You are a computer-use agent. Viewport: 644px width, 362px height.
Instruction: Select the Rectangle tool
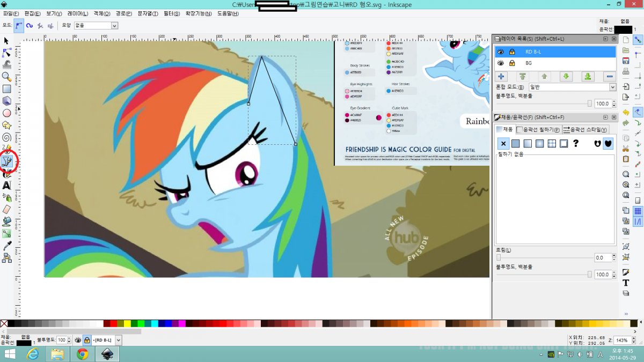point(7,89)
